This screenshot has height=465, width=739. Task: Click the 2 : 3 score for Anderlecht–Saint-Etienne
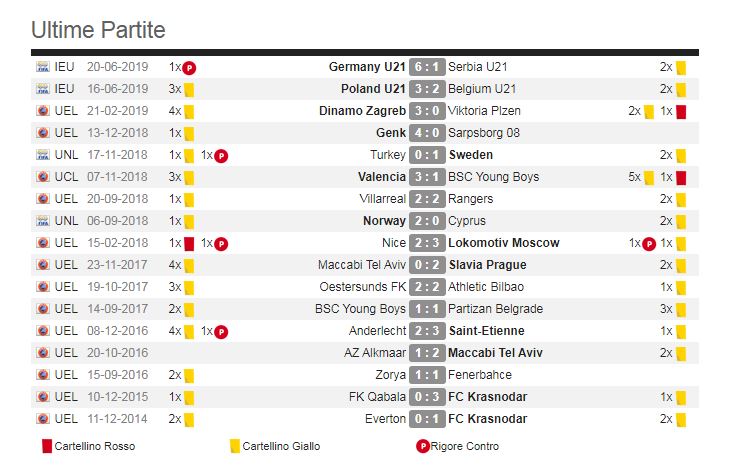[x=425, y=331]
